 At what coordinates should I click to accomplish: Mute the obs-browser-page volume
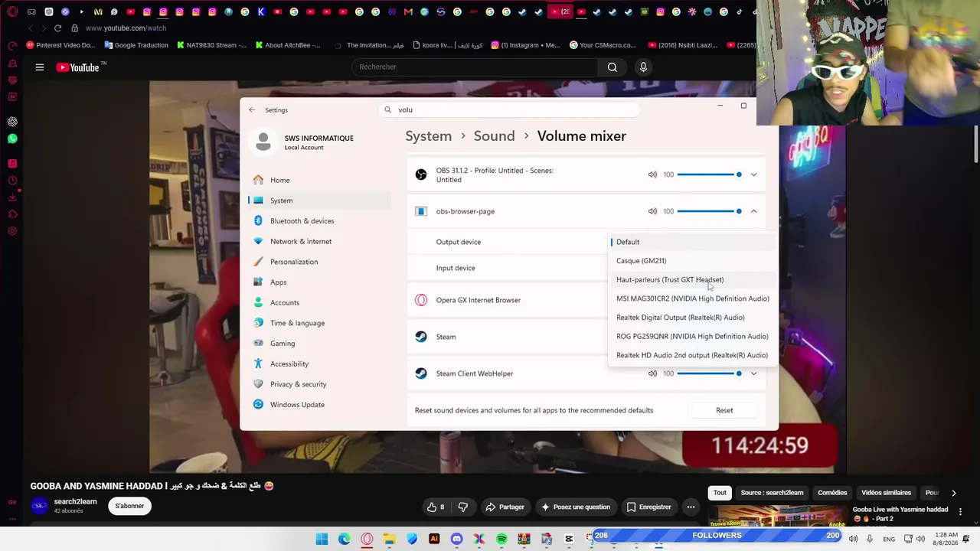pyautogui.click(x=652, y=211)
